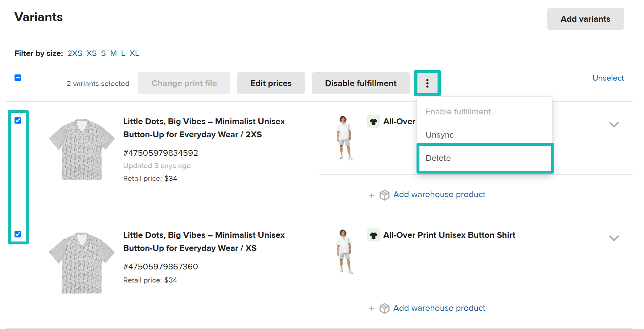Expand the 2XS variant details chevron
The width and height of the screenshot is (644, 329).
click(x=614, y=125)
